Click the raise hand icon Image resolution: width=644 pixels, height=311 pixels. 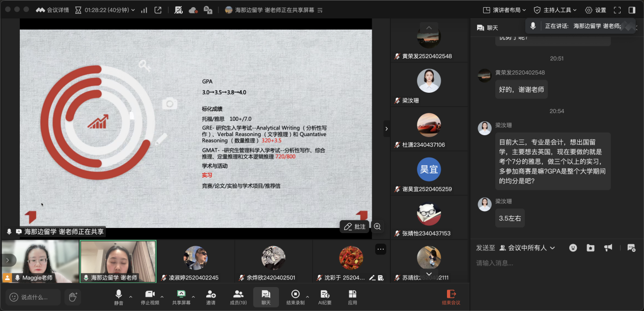73,296
